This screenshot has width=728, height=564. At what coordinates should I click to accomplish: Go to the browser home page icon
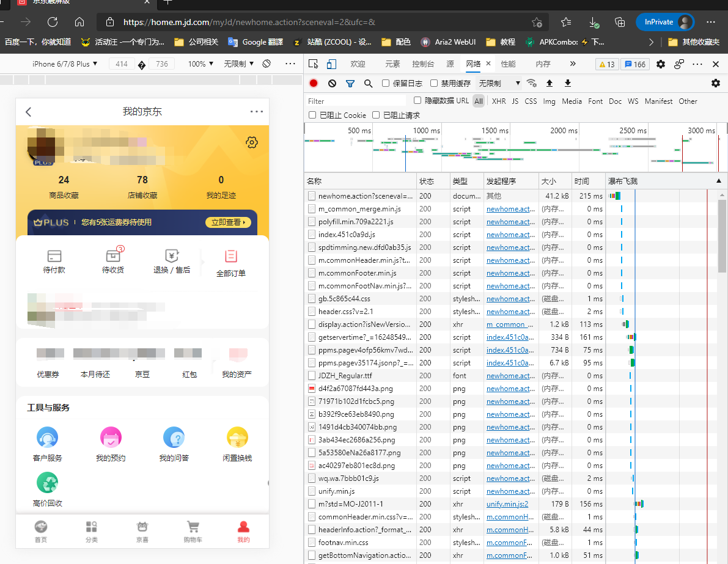[x=79, y=22]
